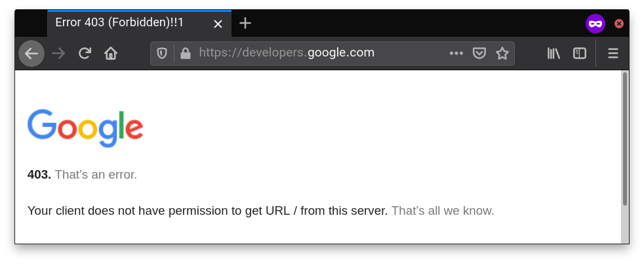Open the Firefox hamburger menu
644x264 pixels.
click(x=613, y=53)
